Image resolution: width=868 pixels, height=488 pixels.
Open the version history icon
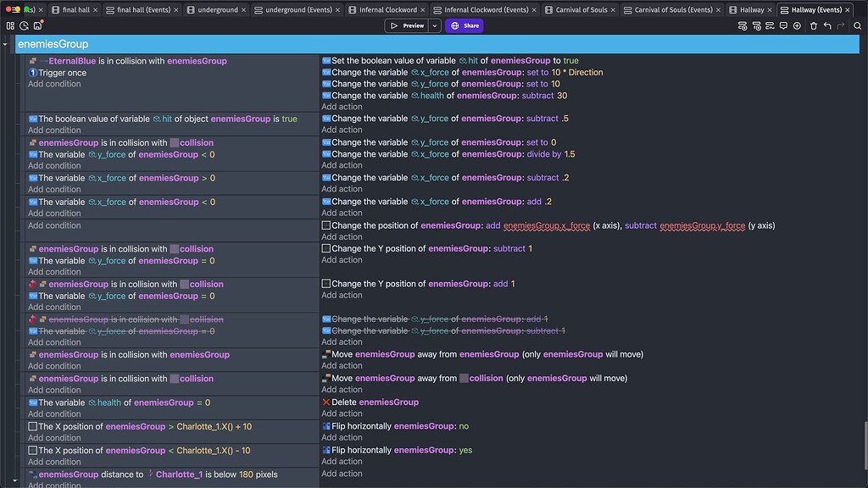pos(24,26)
